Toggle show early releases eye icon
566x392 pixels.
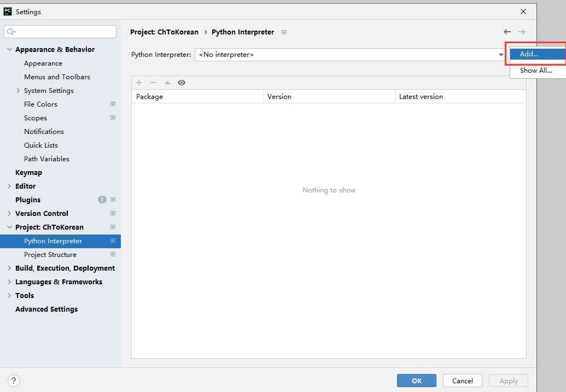click(x=182, y=83)
